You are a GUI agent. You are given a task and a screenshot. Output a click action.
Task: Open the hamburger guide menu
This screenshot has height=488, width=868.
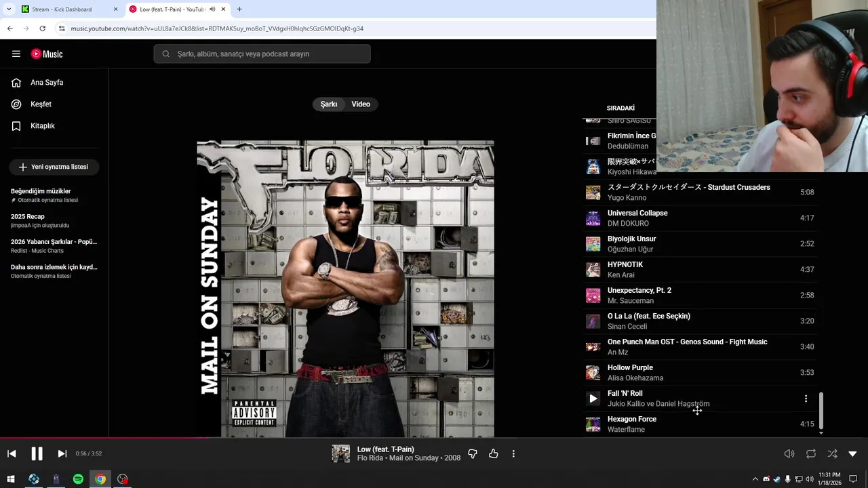[16, 54]
